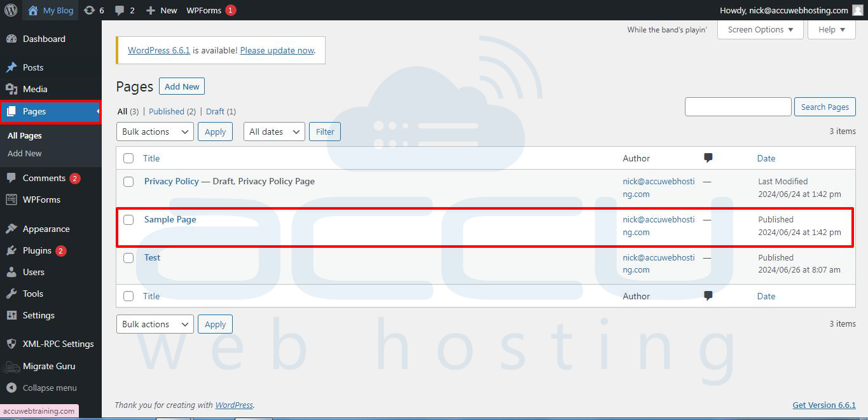Open the WordPress logo menu

[11, 10]
